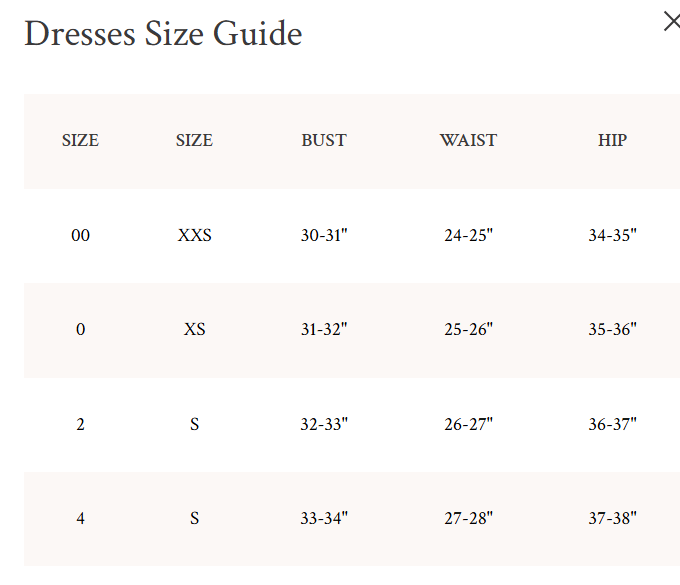680x585 pixels.
Task: Click waist measurement 26-27"
Action: point(468,424)
